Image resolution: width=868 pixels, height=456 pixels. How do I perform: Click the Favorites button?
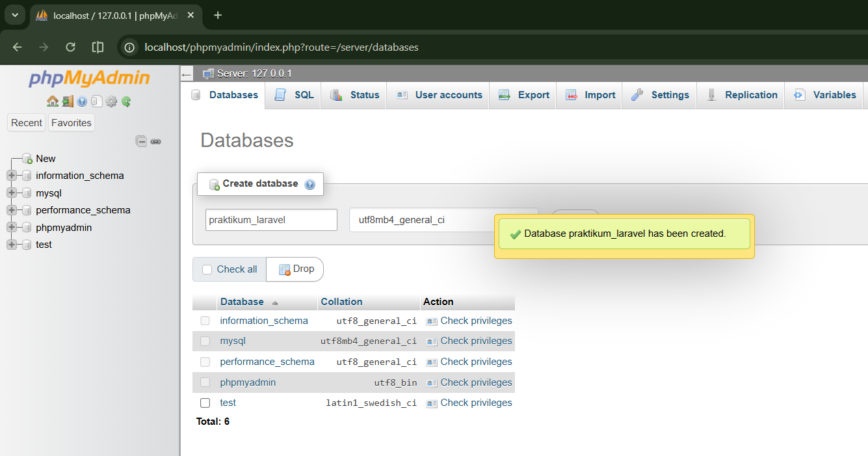(x=72, y=123)
